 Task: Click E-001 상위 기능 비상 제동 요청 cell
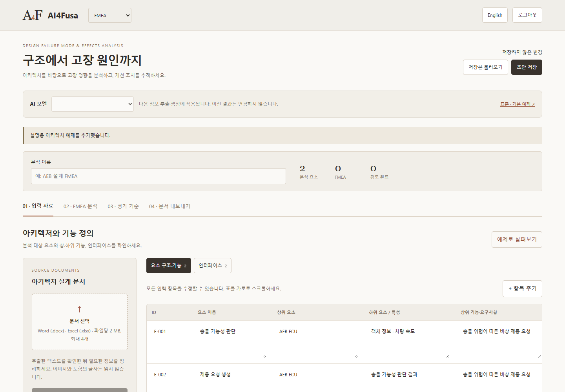tap(501, 342)
